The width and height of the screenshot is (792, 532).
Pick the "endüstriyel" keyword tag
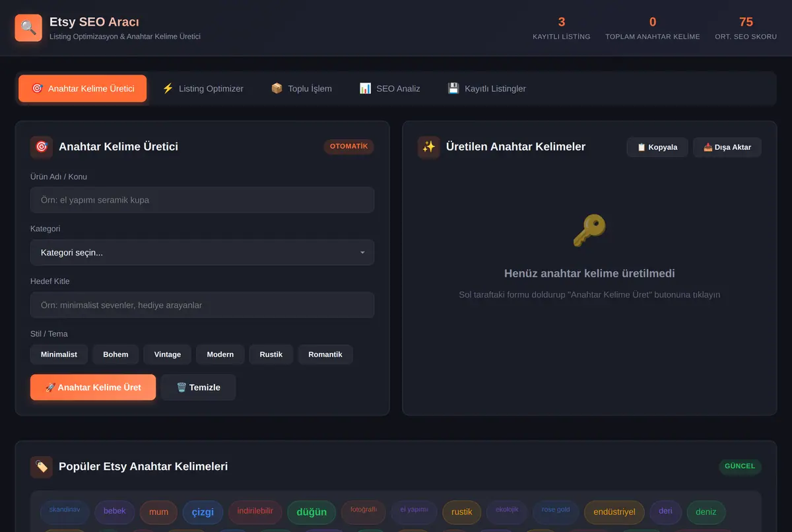614,512
